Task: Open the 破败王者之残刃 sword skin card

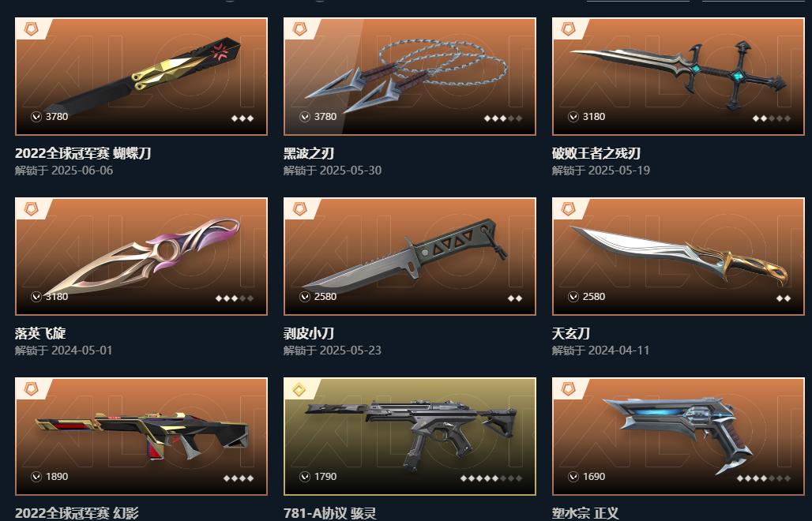Action: point(679,77)
